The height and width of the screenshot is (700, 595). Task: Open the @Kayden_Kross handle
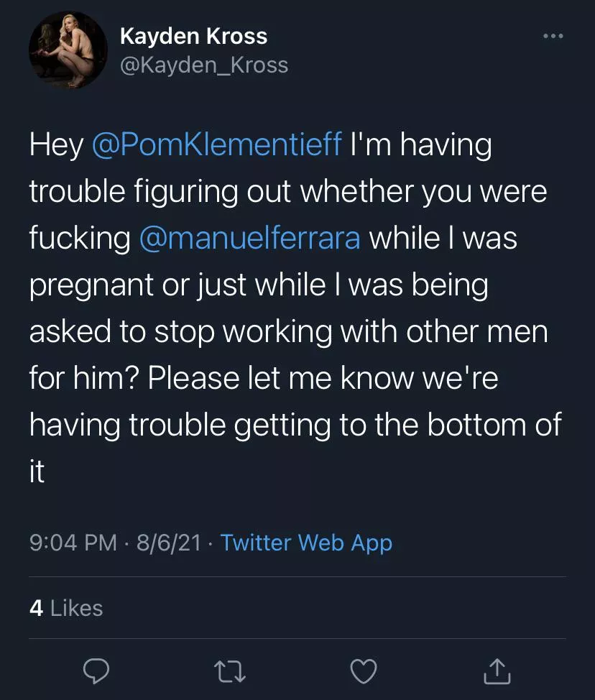click(x=203, y=65)
